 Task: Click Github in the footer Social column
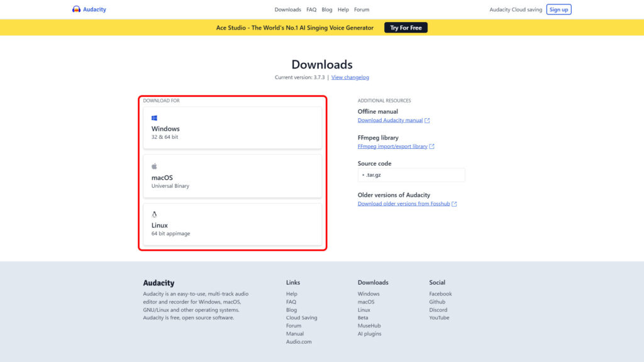click(x=437, y=302)
